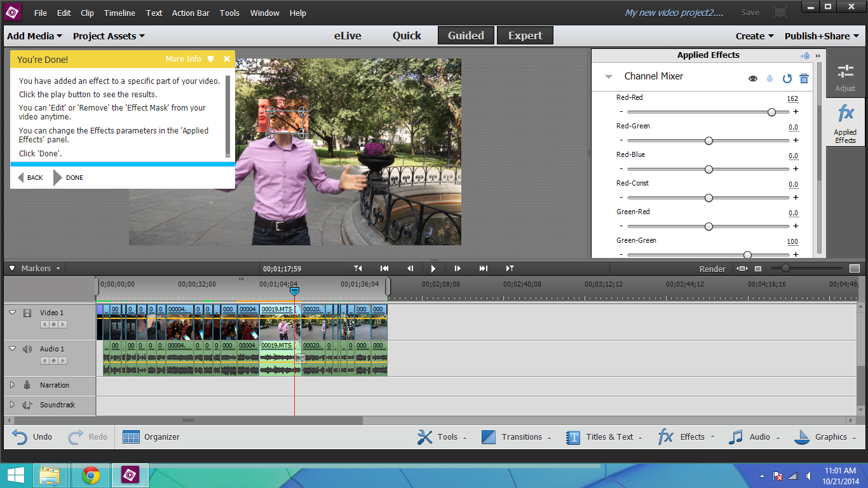Collapse the Video 1 track
This screenshot has height=488, width=868.
pyautogui.click(x=12, y=313)
